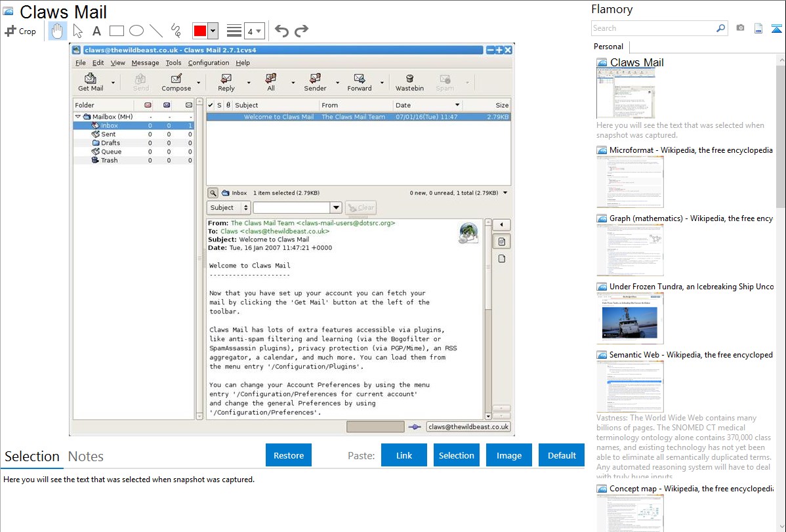Select the Drafts folder
Image resolution: width=786 pixels, height=532 pixels.
pyautogui.click(x=133, y=143)
